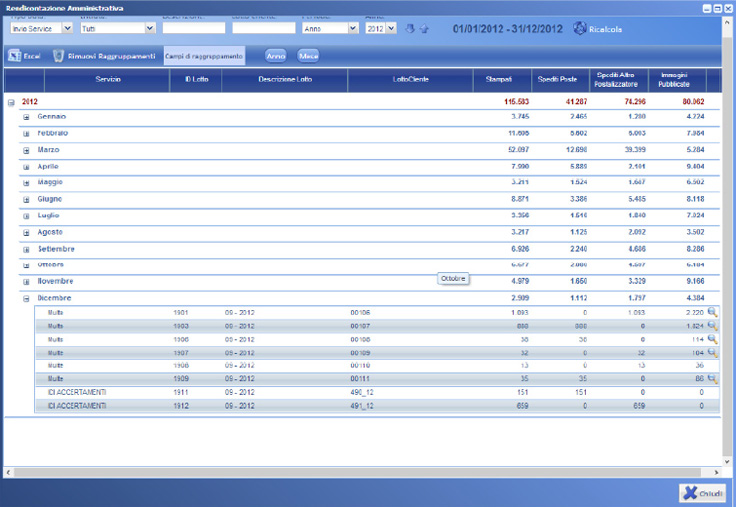736x507 pixels.
Task: Click lotto ID 1908 cell
Action: pyautogui.click(x=181, y=365)
